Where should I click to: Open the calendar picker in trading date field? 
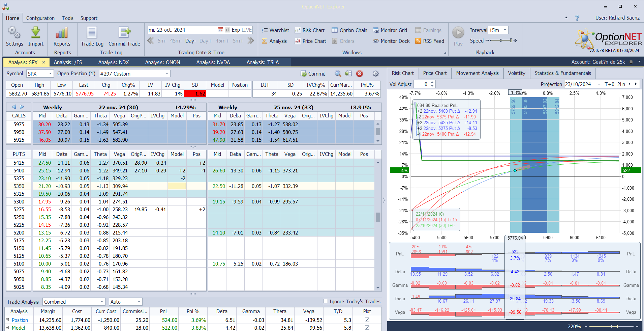pos(220,30)
